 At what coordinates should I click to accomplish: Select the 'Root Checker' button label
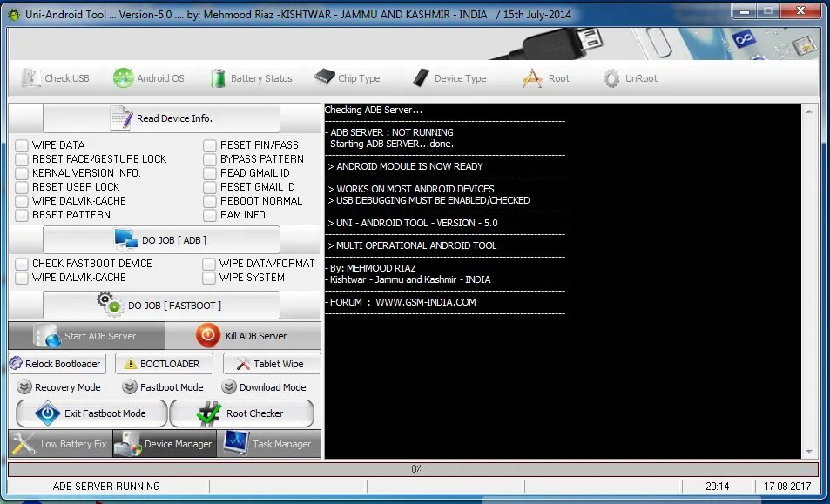coord(254,413)
